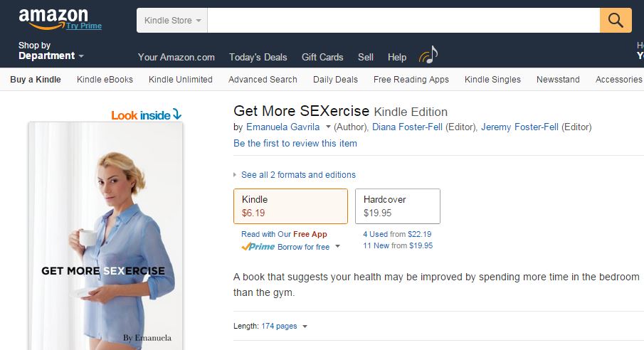Expand See all 2 formats and editions

pyautogui.click(x=298, y=175)
